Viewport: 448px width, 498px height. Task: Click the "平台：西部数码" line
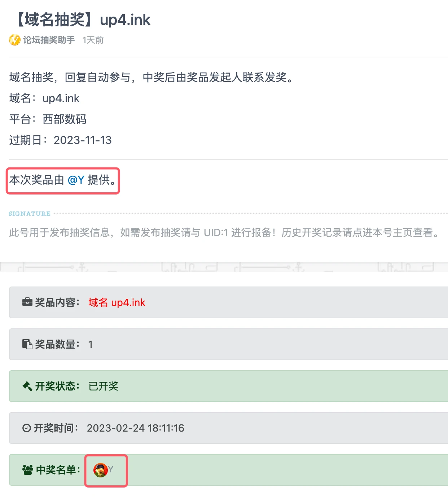tap(48, 119)
